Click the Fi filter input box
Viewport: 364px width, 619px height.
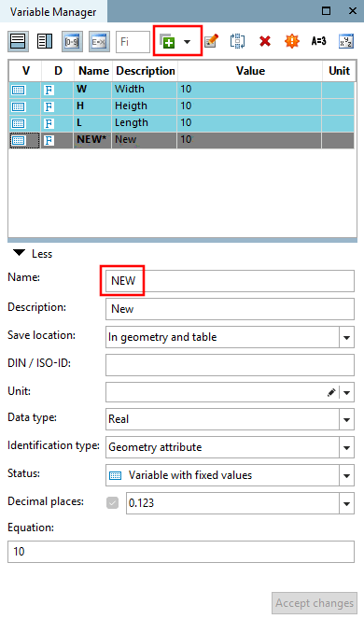pos(133,41)
